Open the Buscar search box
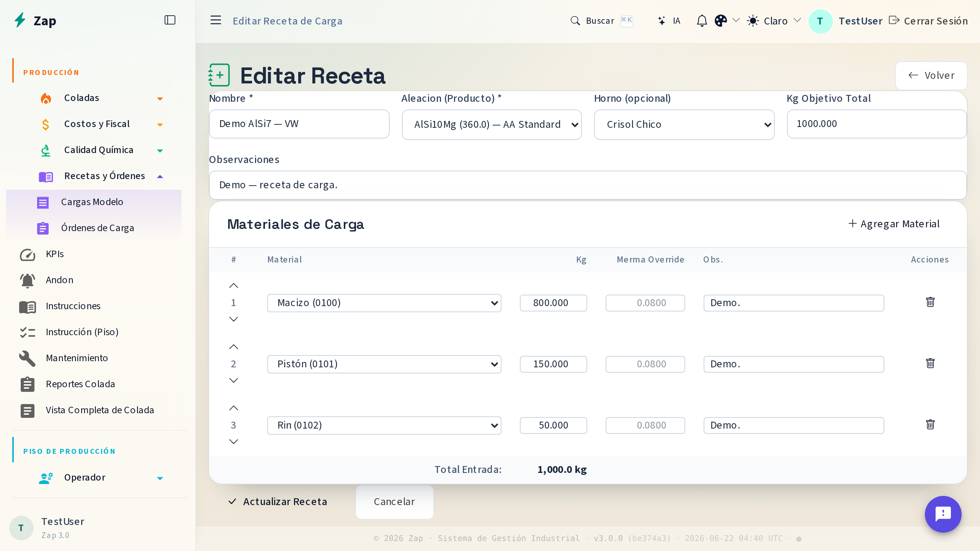 coord(601,21)
